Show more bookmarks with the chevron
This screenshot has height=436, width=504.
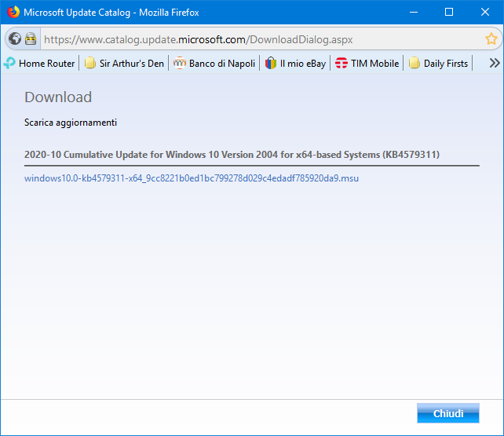494,64
